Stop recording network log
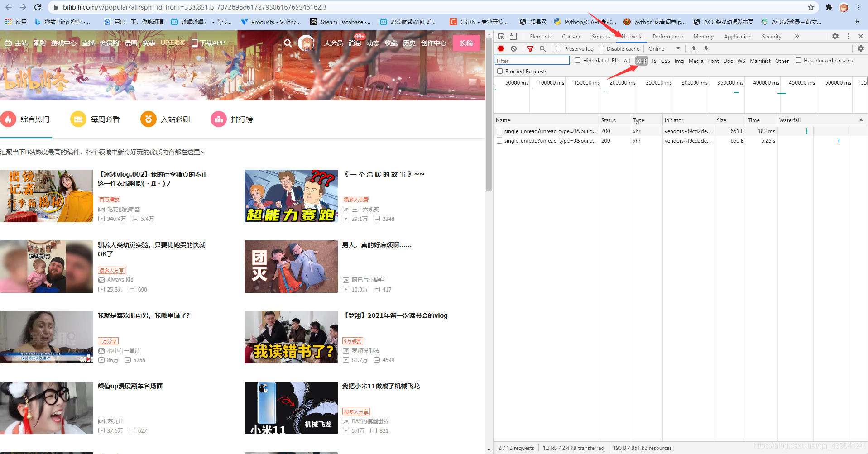This screenshot has width=868, height=454. tap(501, 48)
